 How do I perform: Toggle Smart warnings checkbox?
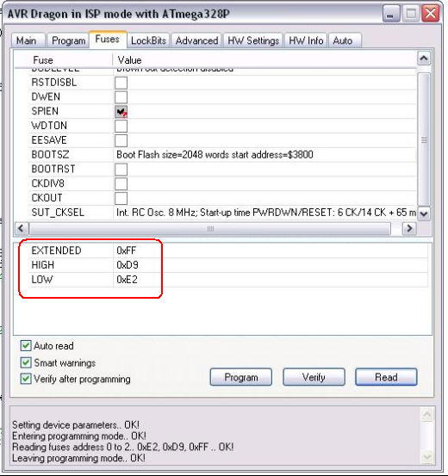click(x=26, y=362)
